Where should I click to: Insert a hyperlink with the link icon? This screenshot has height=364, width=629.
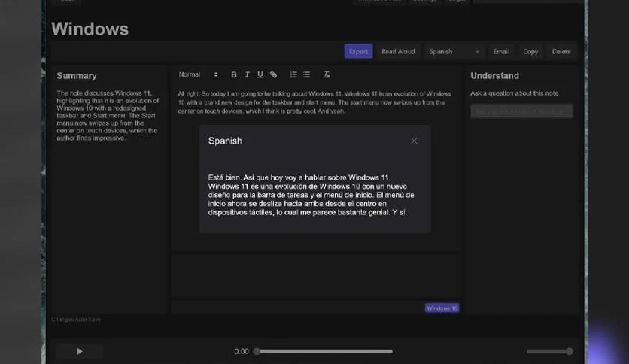[273, 74]
